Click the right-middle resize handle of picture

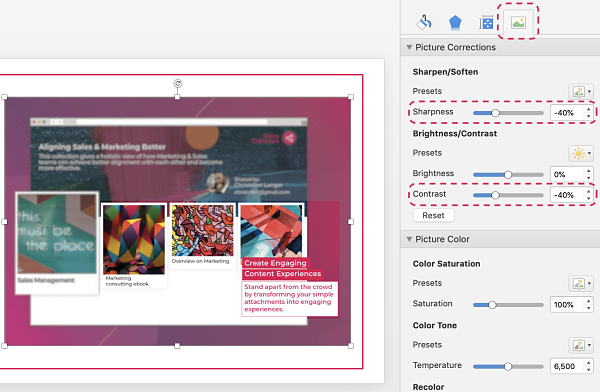pyautogui.click(x=351, y=222)
